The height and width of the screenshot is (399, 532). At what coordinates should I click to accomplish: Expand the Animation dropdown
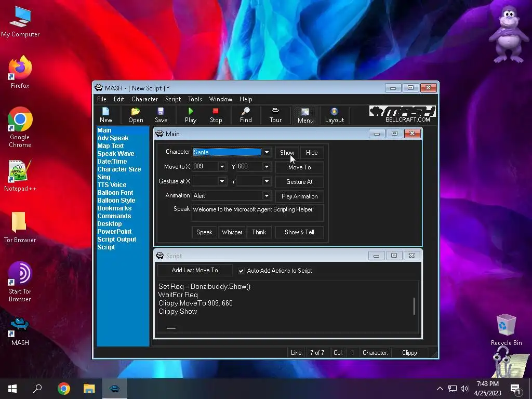267,196
